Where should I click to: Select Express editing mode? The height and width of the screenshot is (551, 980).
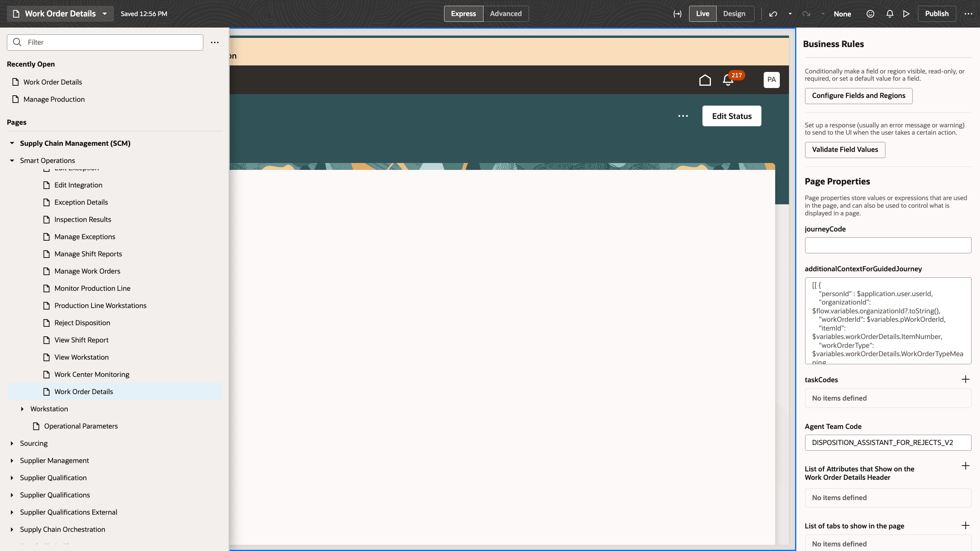coord(463,14)
